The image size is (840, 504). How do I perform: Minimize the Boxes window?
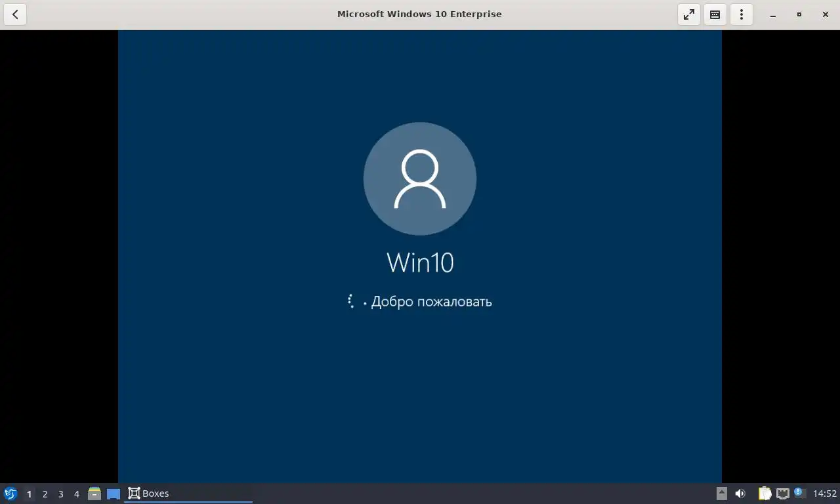click(x=773, y=14)
